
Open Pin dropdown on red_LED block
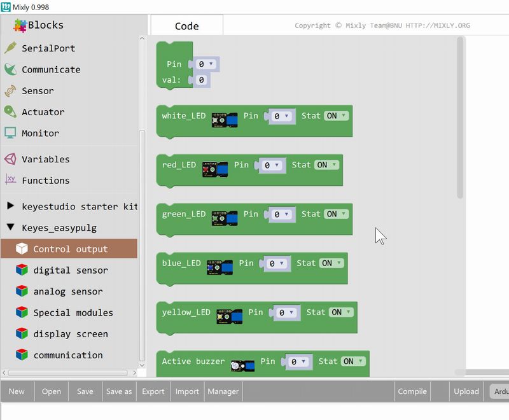coord(272,165)
